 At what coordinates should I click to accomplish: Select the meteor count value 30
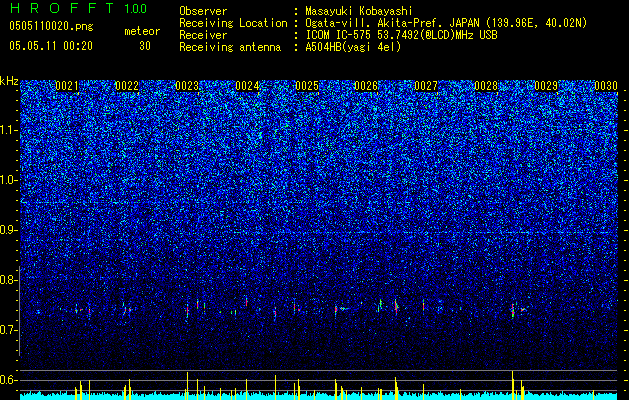tap(145, 46)
